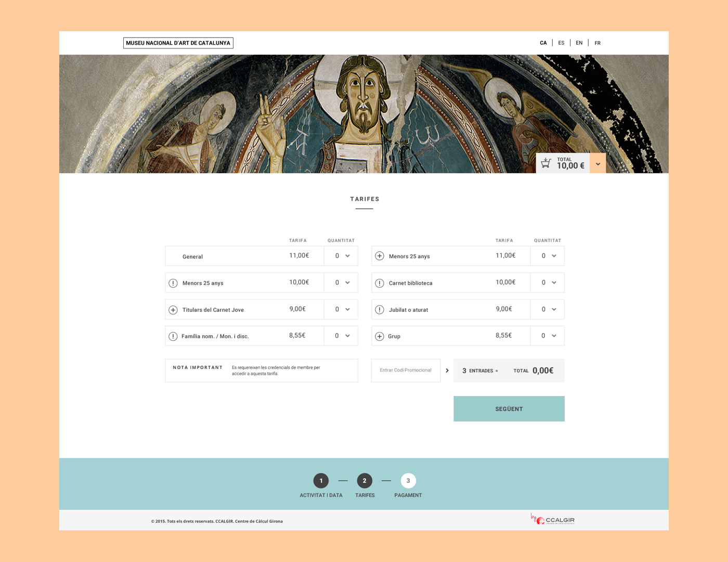The image size is (728, 562).
Task: Click the info icon next to Jubilat o aturat
Action: point(380,310)
